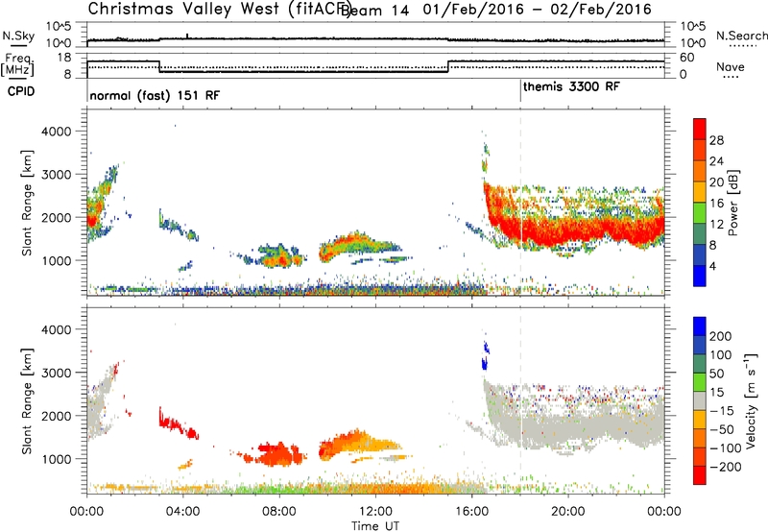Click the dashed CPID change line at 18:00
This screenshot has height=532, width=768.
pos(520,201)
